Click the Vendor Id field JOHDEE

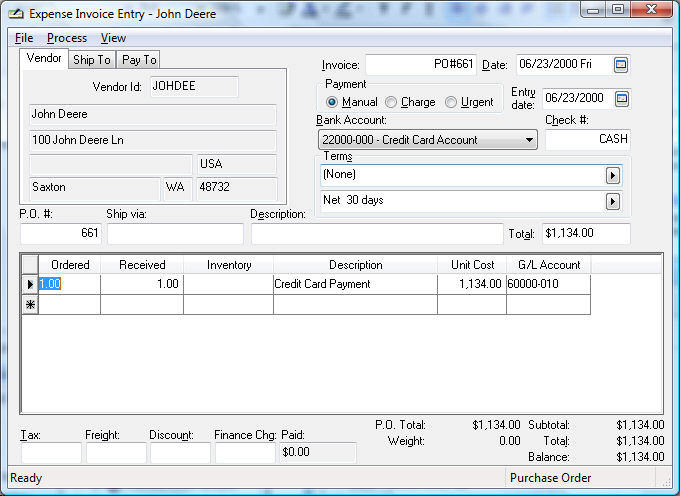194,86
